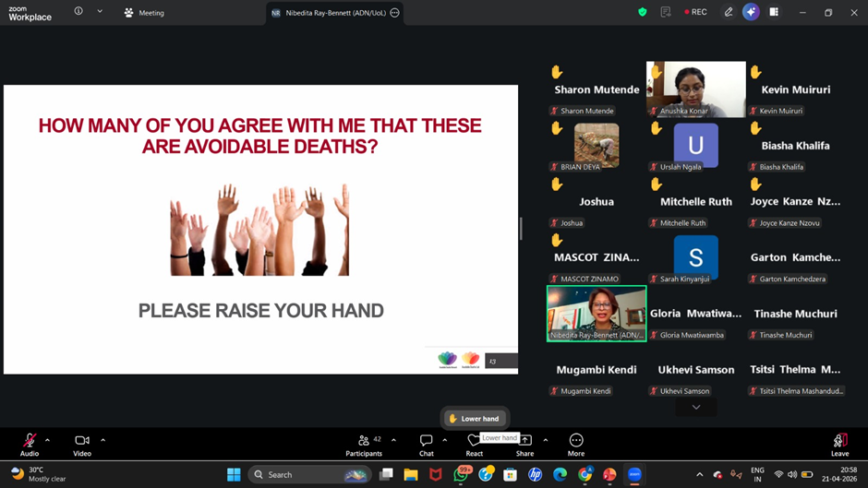Select the Nibedita Ray-Bennett tab
868x488 pixels.
pyautogui.click(x=335, y=13)
